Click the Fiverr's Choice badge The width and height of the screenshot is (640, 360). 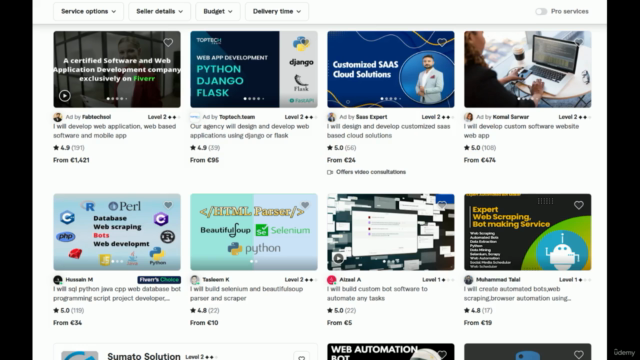coord(159,280)
